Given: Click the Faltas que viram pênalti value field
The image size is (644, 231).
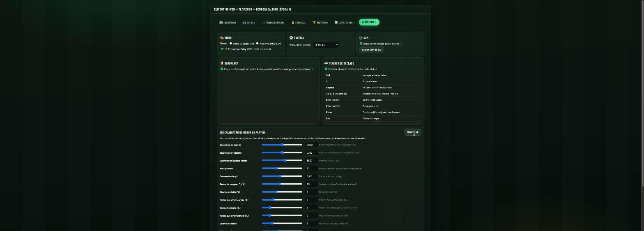Looking at the screenshot, I should coord(311,215).
